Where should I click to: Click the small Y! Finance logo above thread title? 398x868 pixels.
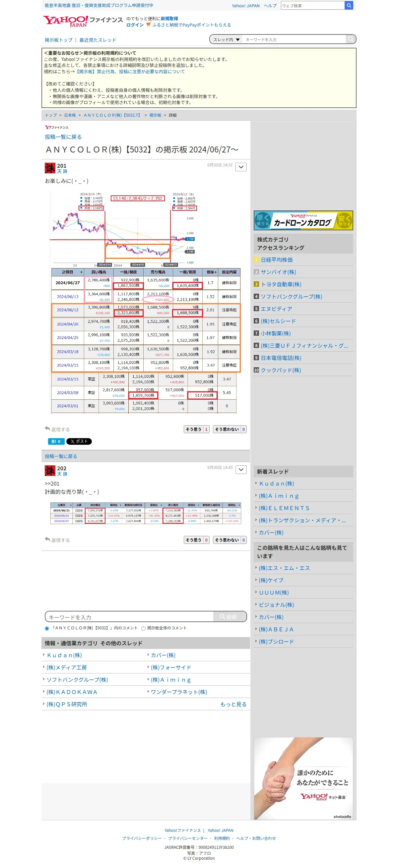point(56,127)
